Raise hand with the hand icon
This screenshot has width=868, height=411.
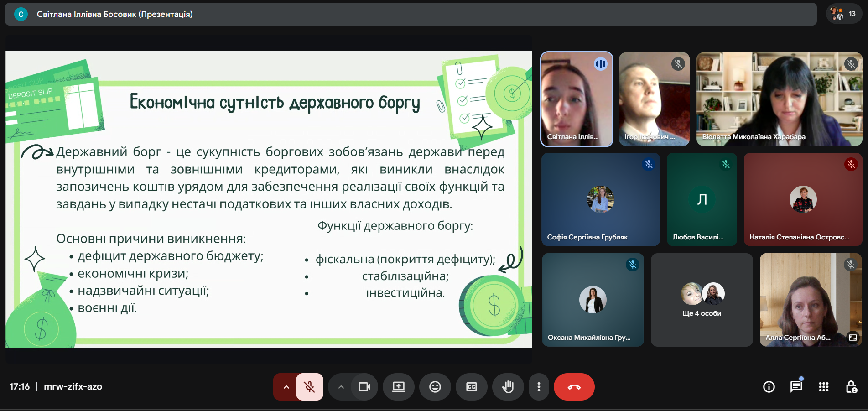point(508,387)
